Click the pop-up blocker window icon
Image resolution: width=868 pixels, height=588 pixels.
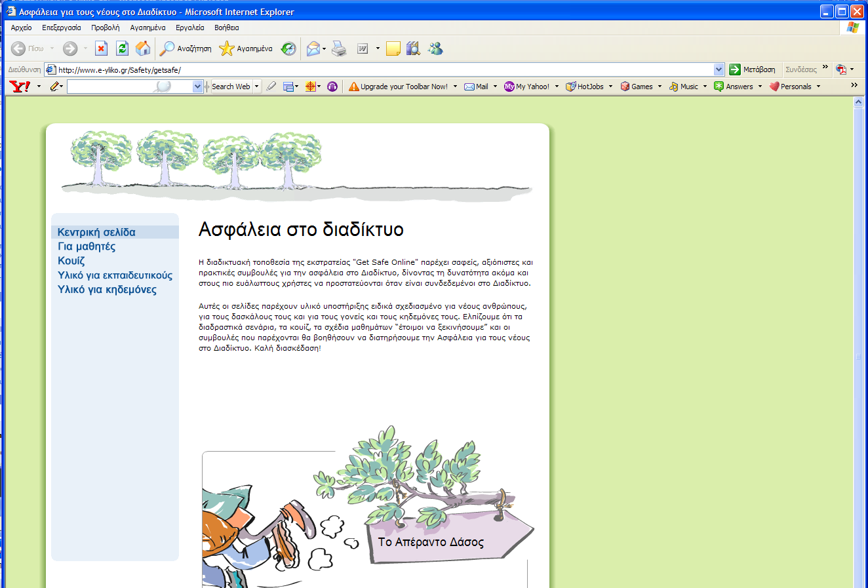288,87
